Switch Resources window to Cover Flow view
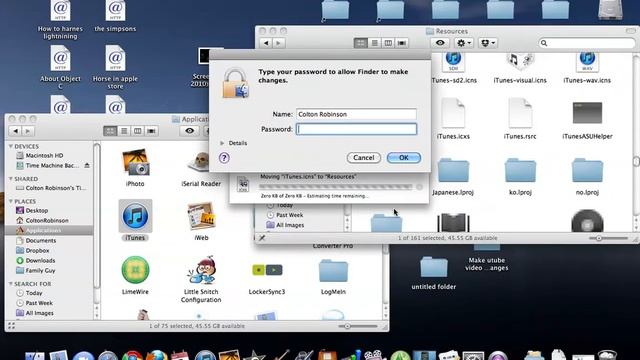The height and width of the screenshot is (360, 640). pos(402,43)
